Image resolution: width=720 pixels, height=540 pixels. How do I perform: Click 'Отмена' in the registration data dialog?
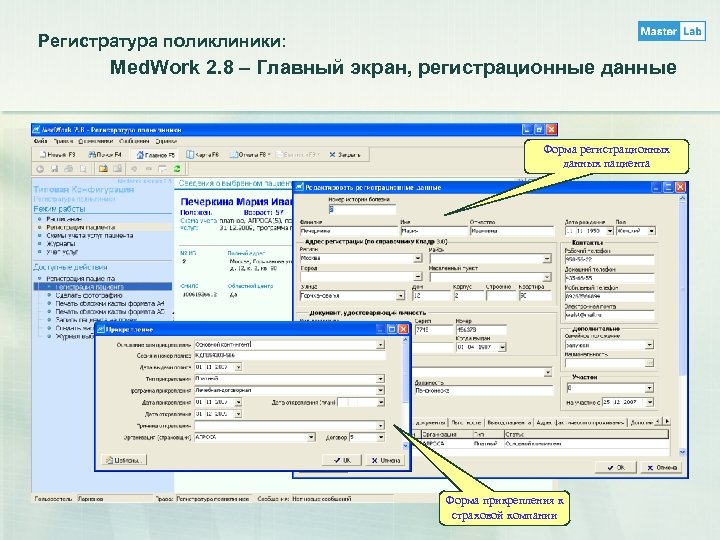662,467
